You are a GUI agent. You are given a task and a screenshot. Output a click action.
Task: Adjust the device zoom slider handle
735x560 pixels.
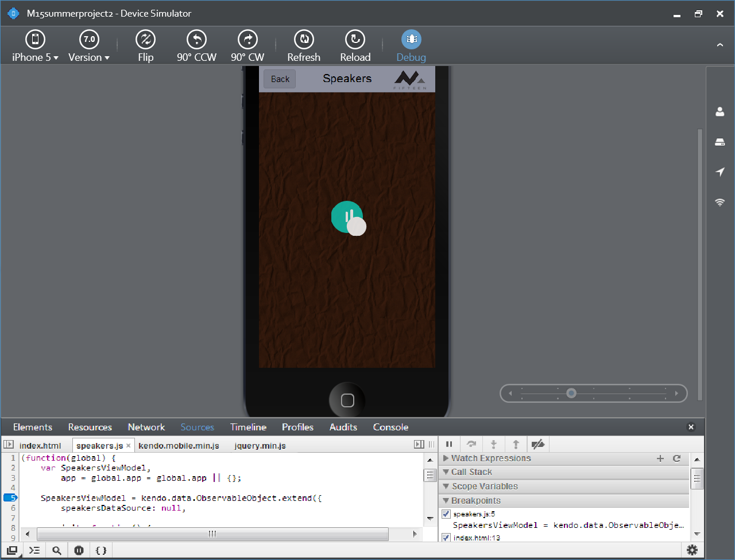pyautogui.click(x=571, y=393)
